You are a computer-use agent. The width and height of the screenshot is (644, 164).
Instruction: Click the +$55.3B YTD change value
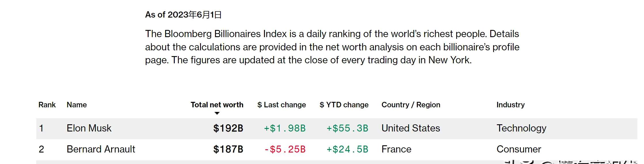347,128
